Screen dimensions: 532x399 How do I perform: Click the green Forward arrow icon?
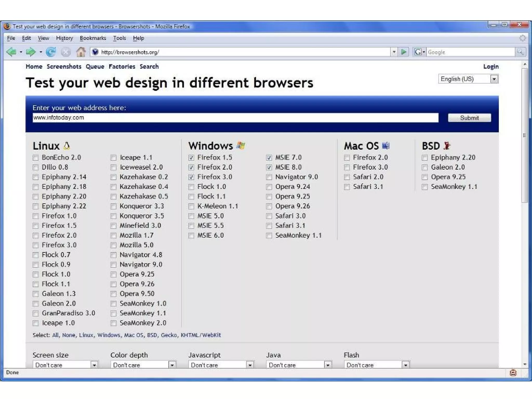tap(31, 52)
